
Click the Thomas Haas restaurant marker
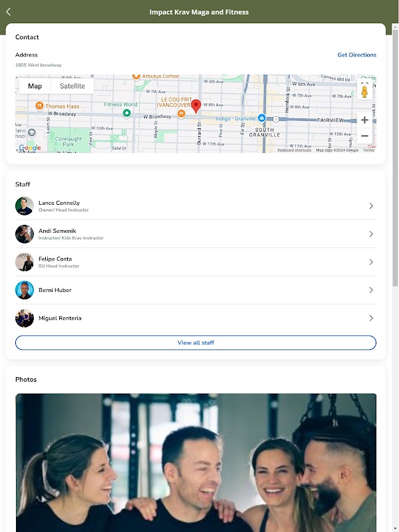pos(40,106)
